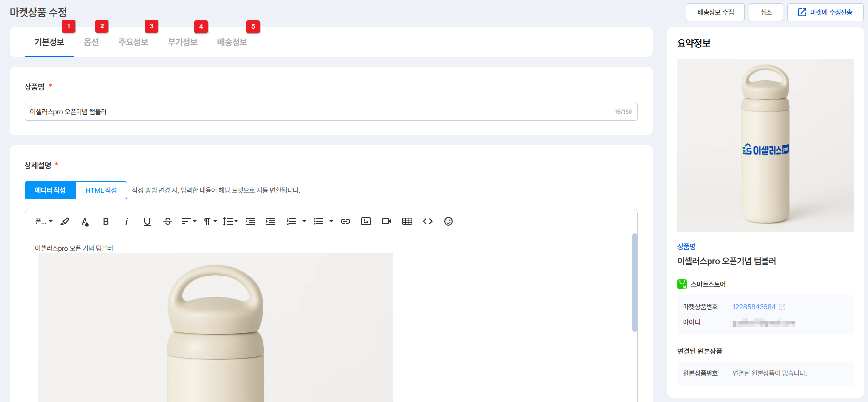Open the font family dropdown
This screenshot has width=868, height=402.
click(44, 221)
